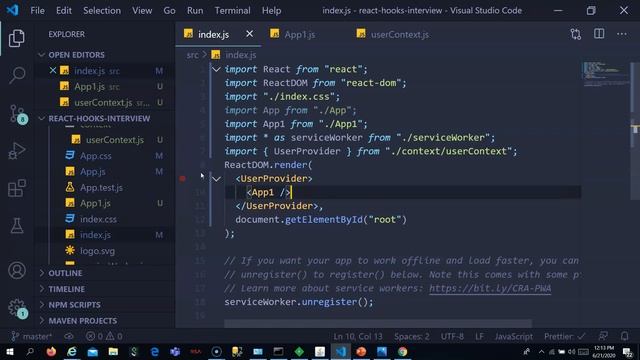Click the Prettier status item

coord(565,336)
